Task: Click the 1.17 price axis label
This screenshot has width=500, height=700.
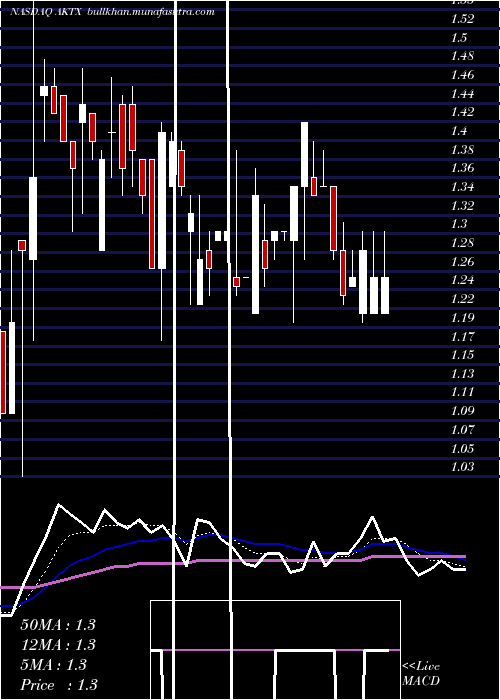Action: (x=462, y=336)
